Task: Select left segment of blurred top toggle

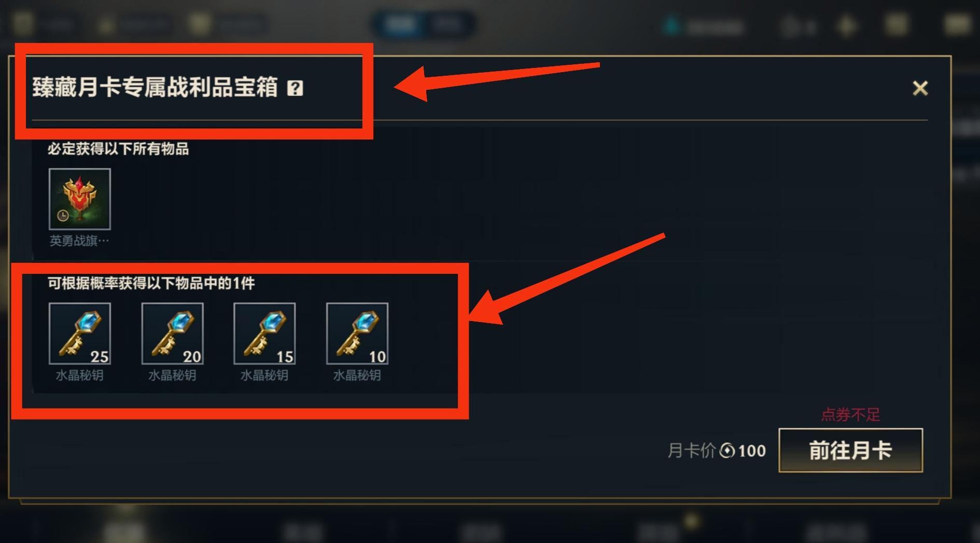Action: [400, 24]
